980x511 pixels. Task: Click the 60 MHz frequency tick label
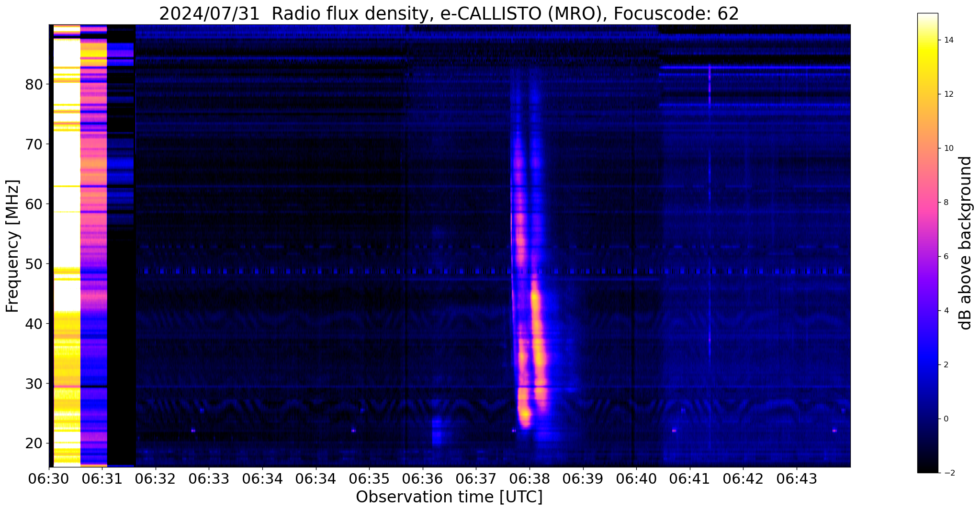[x=34, y=204]
